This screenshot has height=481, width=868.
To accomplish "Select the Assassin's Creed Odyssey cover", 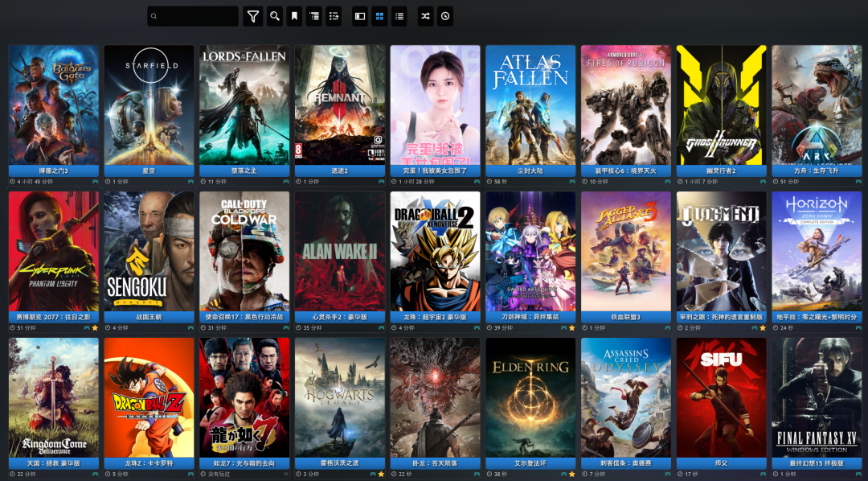I will coord(626,398).
